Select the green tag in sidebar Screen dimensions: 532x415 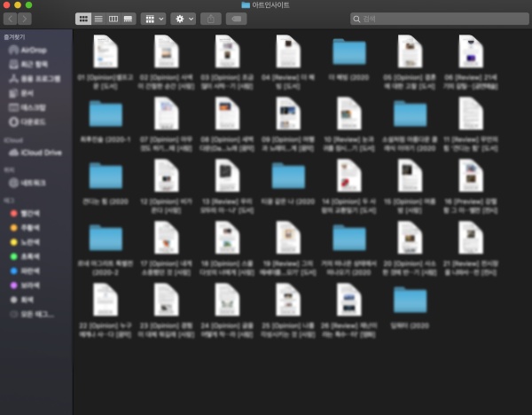coord(25,256)
